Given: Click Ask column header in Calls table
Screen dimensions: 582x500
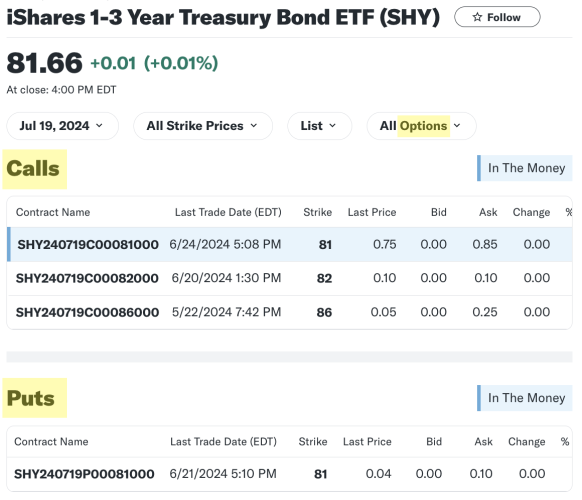Looking at the screenshot, I should (488, 212).
